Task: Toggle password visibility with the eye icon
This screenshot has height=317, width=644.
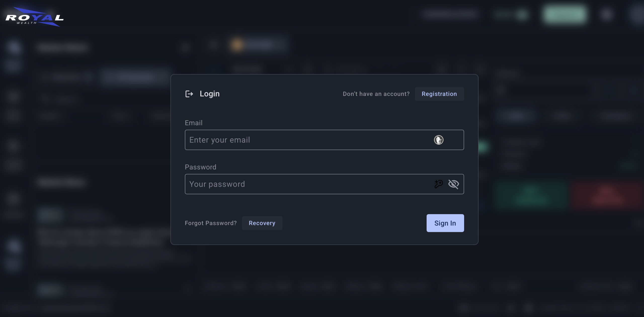Action: pos(454,184)
